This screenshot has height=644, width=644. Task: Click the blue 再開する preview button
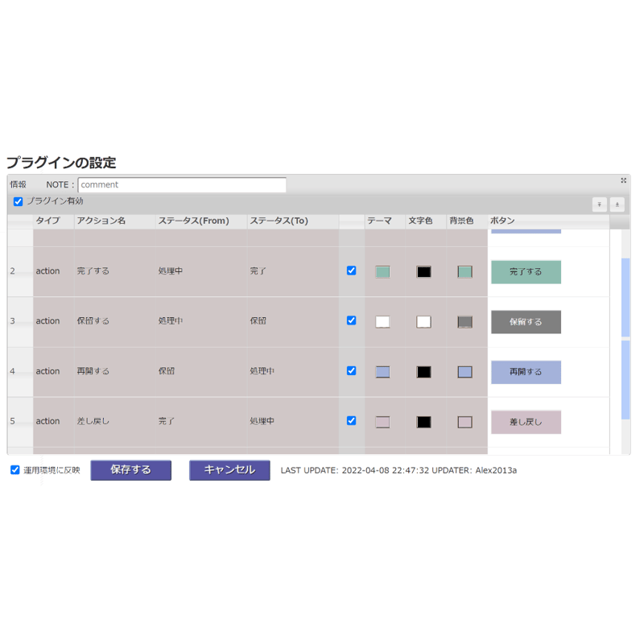(526, 372)
